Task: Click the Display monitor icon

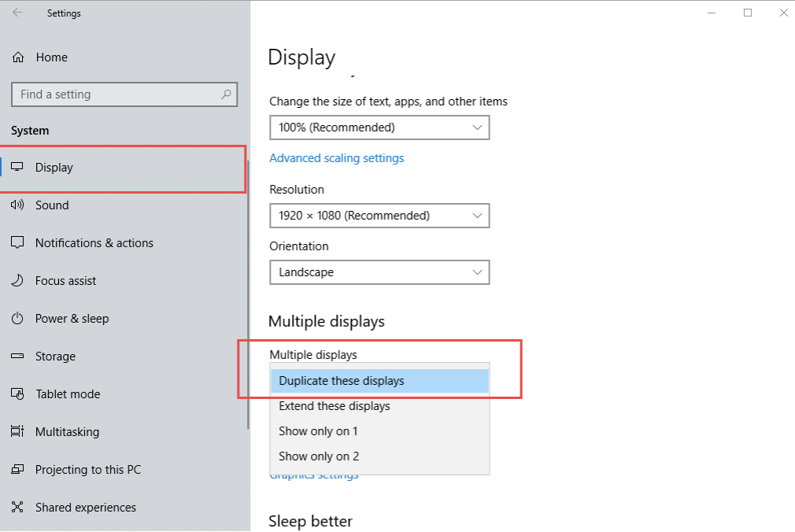Action: click(x=17, y=167)
